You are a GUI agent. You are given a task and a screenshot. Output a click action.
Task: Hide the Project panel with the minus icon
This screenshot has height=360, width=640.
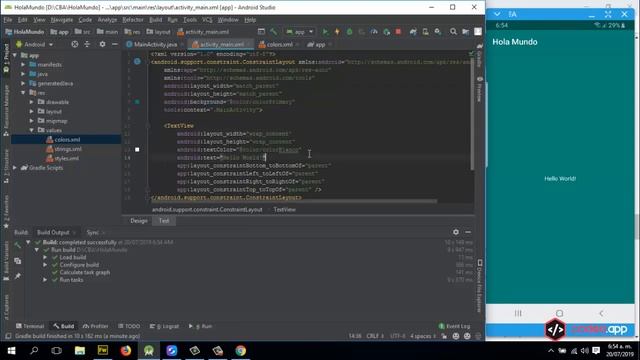pyautogui.click(x=115, y=44)
